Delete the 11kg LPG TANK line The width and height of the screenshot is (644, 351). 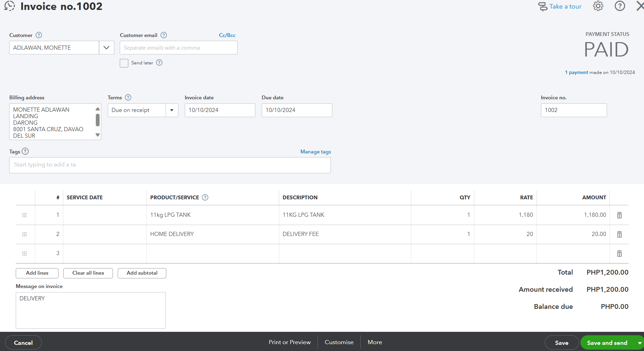coord(619,215)
